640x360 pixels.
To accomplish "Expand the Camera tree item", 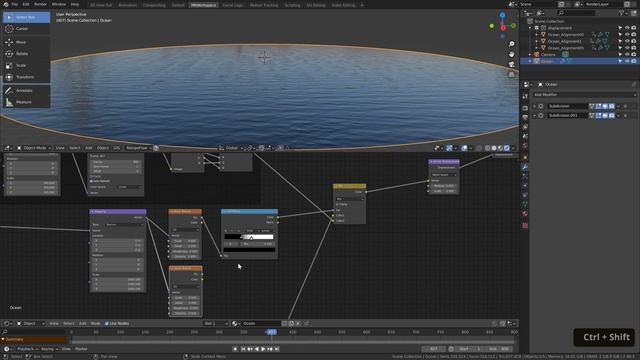I will pos(530,54).
